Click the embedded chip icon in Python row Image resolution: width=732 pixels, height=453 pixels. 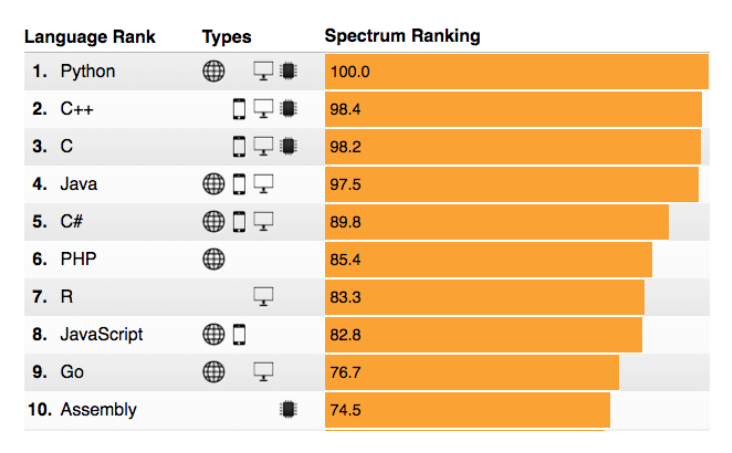[x=288, y=71]
